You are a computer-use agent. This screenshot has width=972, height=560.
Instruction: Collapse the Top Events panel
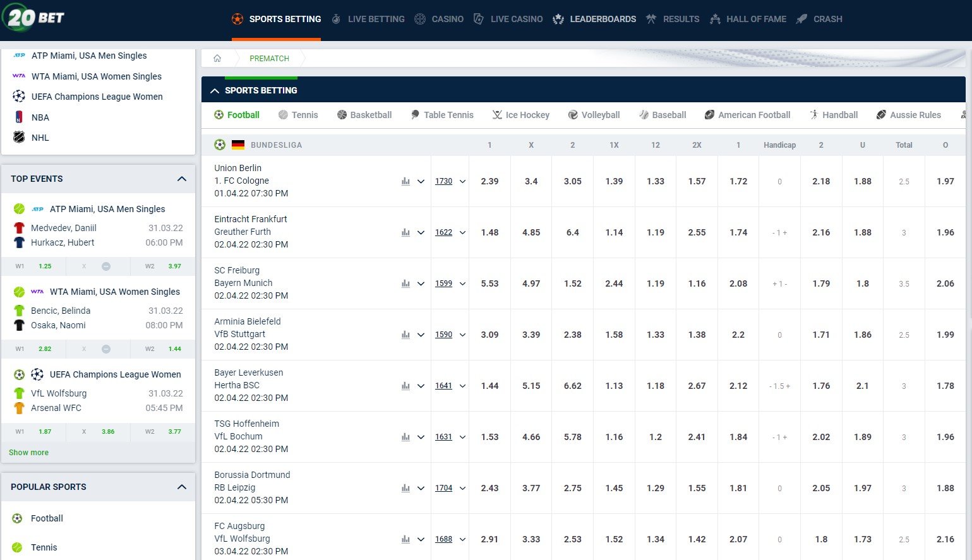pos(182,179)
